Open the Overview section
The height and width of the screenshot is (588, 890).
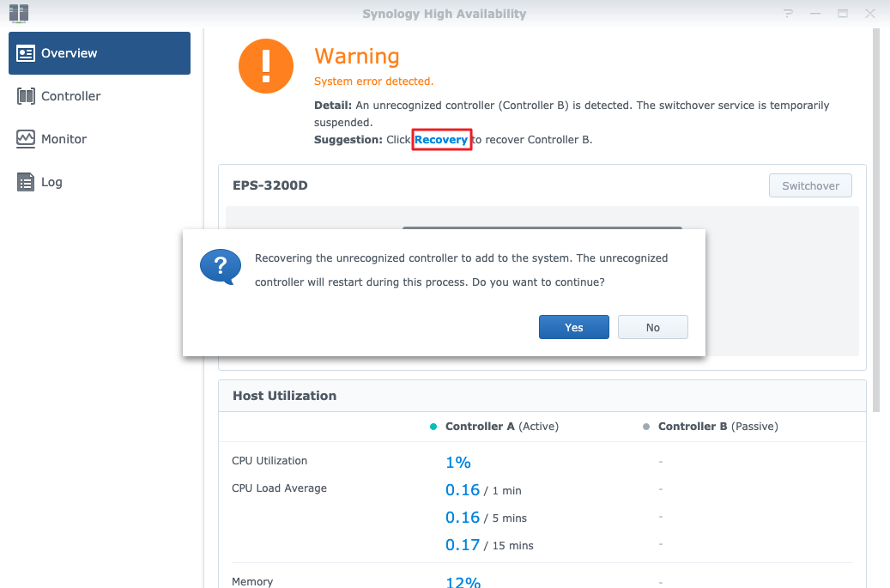click(100, 52)
